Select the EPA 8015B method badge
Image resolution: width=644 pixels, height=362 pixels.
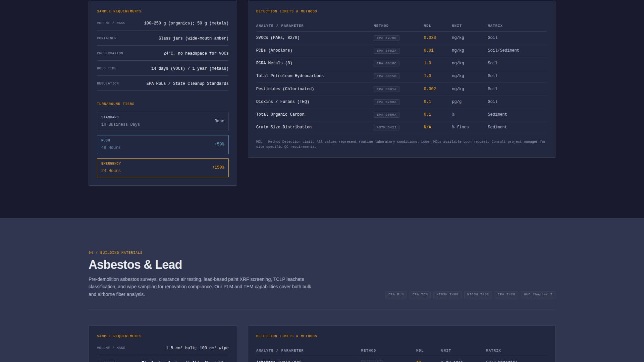click(x=387, y=76)
